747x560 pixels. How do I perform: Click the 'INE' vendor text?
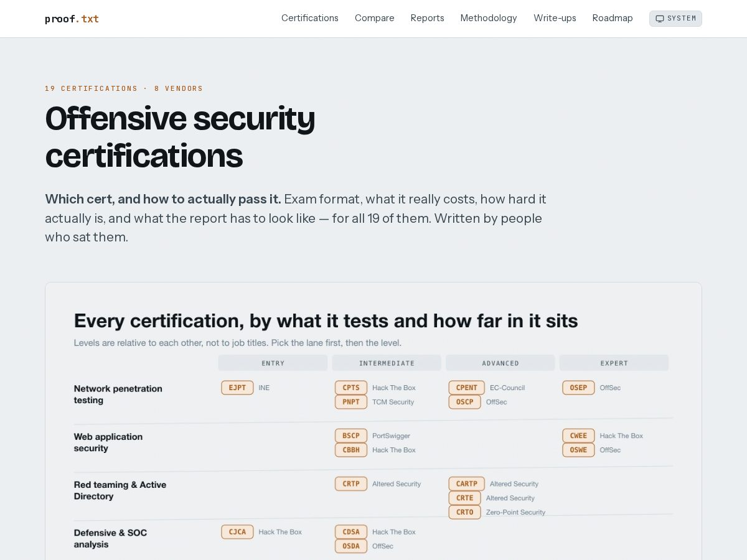264,388
